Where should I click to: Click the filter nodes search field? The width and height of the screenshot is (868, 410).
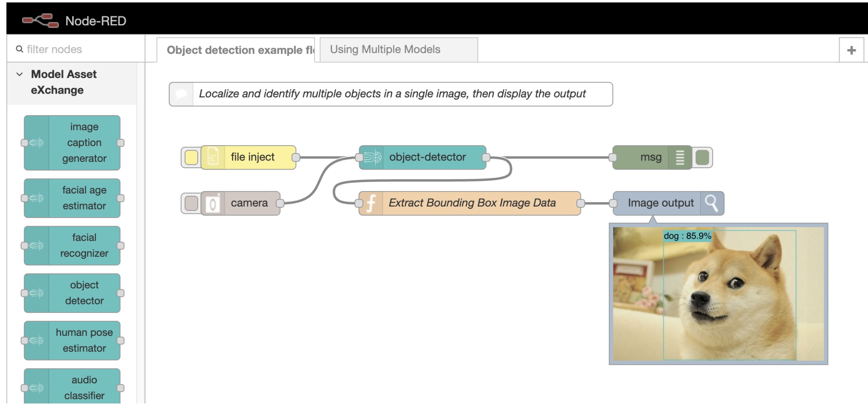[x=76, y=49]
